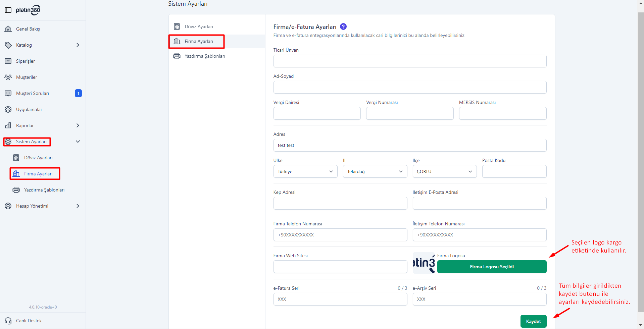Open the platin360 logo home
This screenshot has height=329, width=644.
(x=28, y=10)
